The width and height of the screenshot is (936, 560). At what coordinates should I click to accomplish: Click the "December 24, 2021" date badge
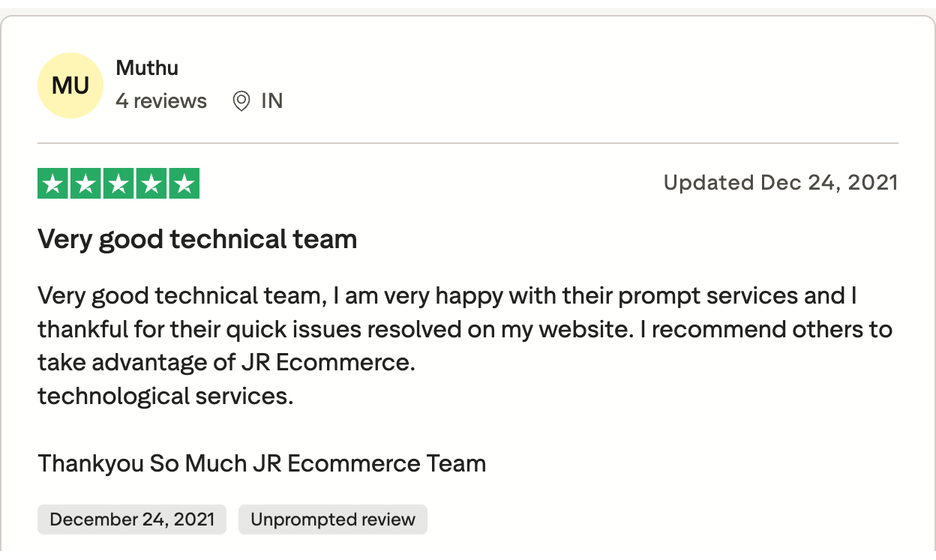point(132,520)
